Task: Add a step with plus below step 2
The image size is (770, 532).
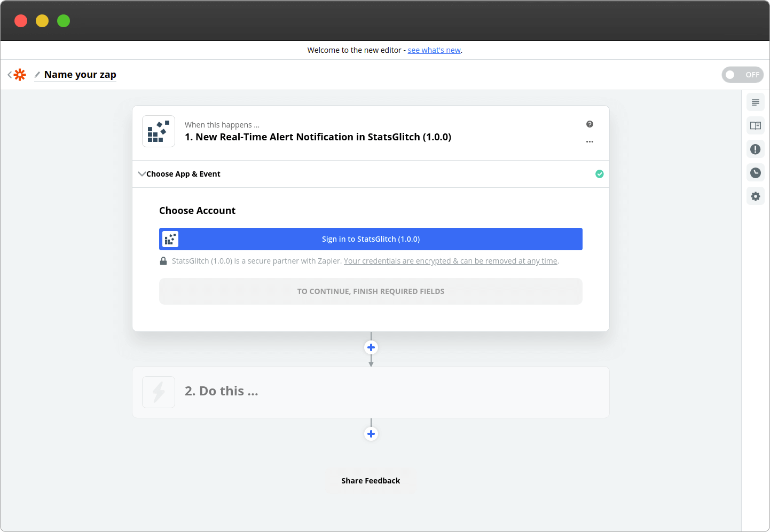Action: pos(371,434)
